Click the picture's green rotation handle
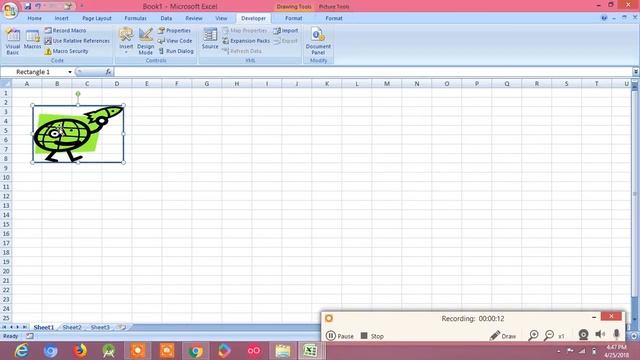Viewport: 640px width, 360px height. pyautogui.click(x=78, y=94)
